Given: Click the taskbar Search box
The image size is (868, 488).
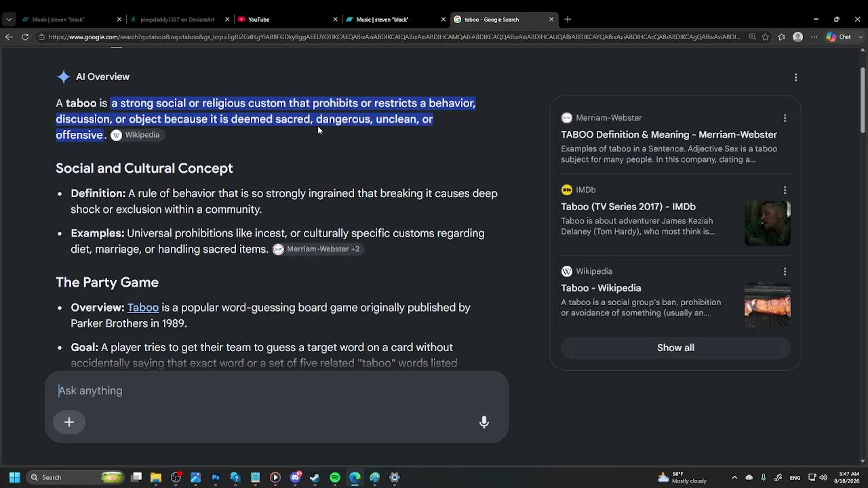Looking at the screenshot, I should click(76, 478).
